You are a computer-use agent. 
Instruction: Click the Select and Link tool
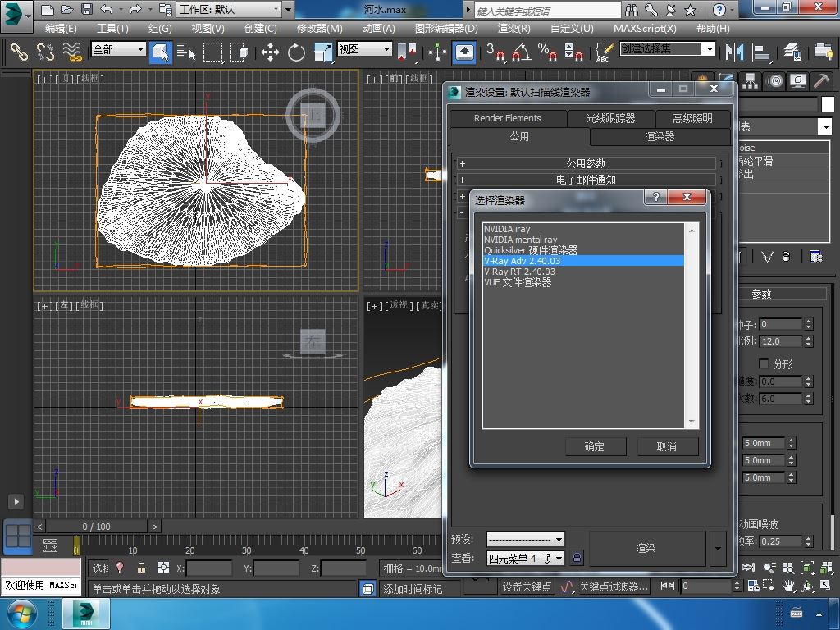pyautogui.click(x=19, y=52)
